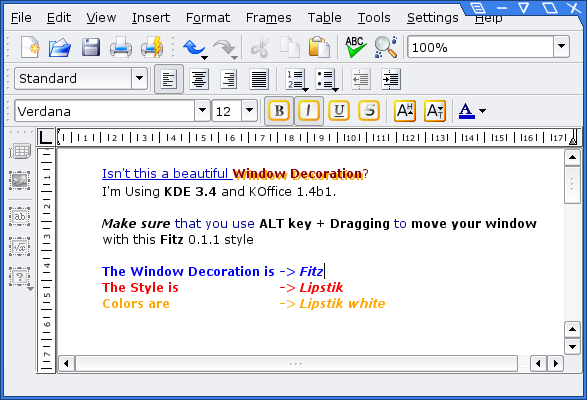Click the horizontal ruler at mark 10

(351, 138)
